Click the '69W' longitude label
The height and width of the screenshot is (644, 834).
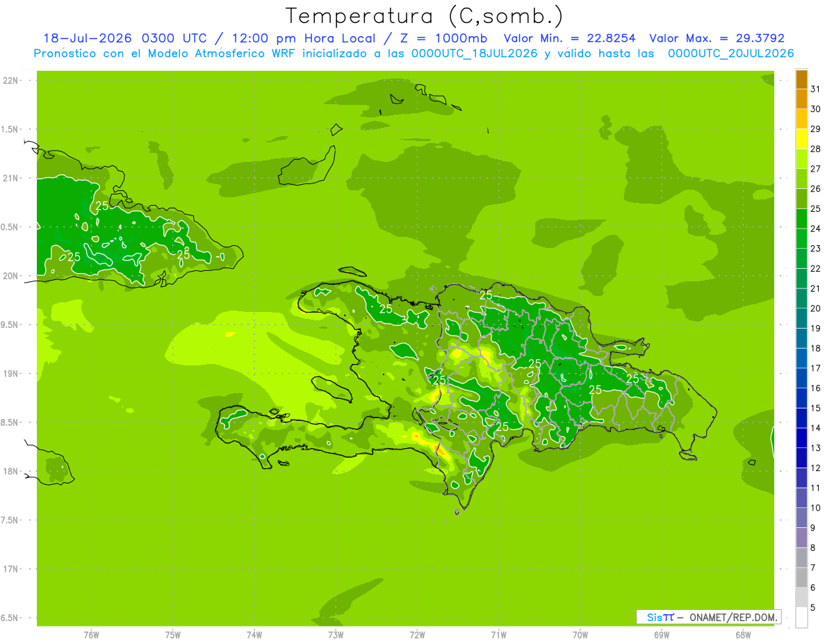(662, 634)
